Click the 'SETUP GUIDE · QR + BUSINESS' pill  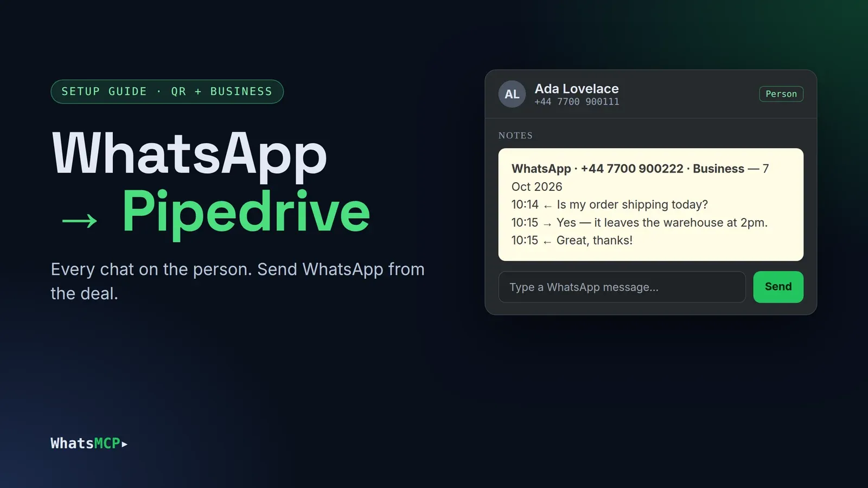point(167,92)
